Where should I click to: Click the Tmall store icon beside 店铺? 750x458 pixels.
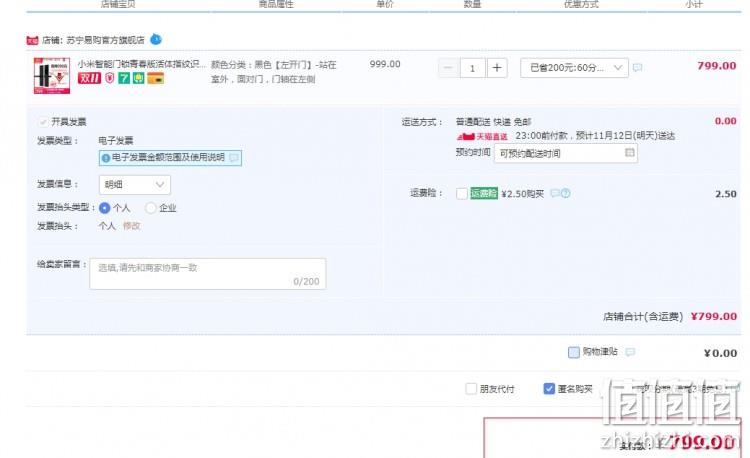32,40
